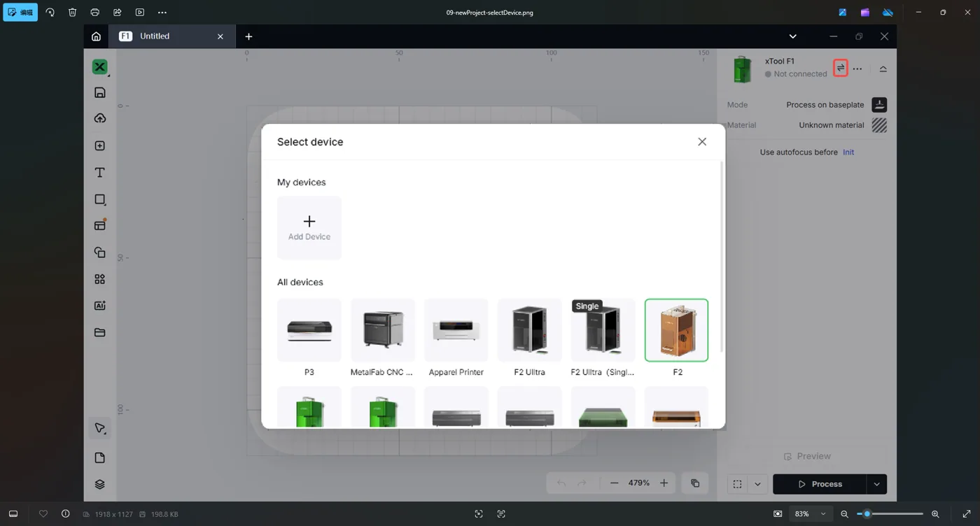This screenshot has width=980, height=526.
Task: Collapse the device panel with chevron up
Action: pyautogui.click(x=883, y=69)
